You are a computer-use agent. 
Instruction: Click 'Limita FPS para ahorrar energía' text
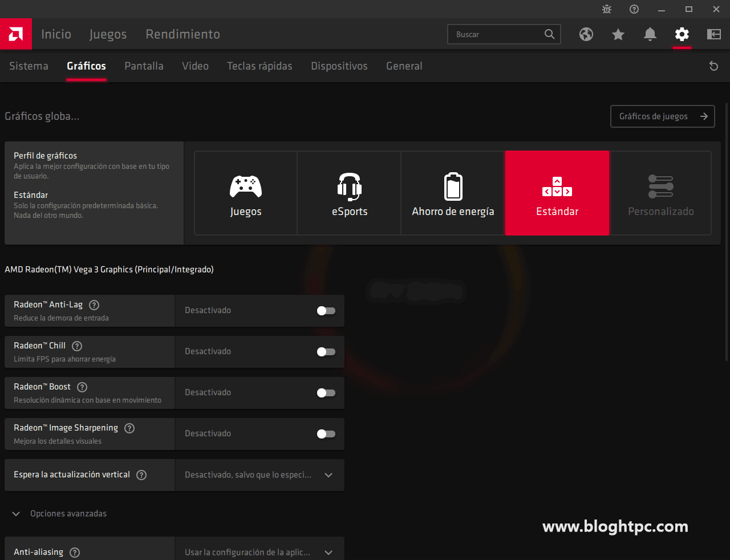click(64, 359)
